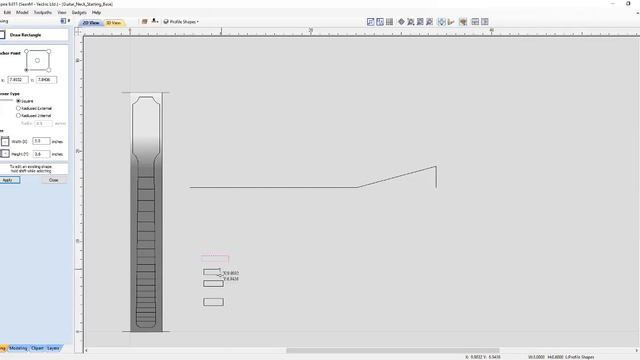Select top-left anchor point
This screenshot has width=640, height=360.
(x=27, y=51)
